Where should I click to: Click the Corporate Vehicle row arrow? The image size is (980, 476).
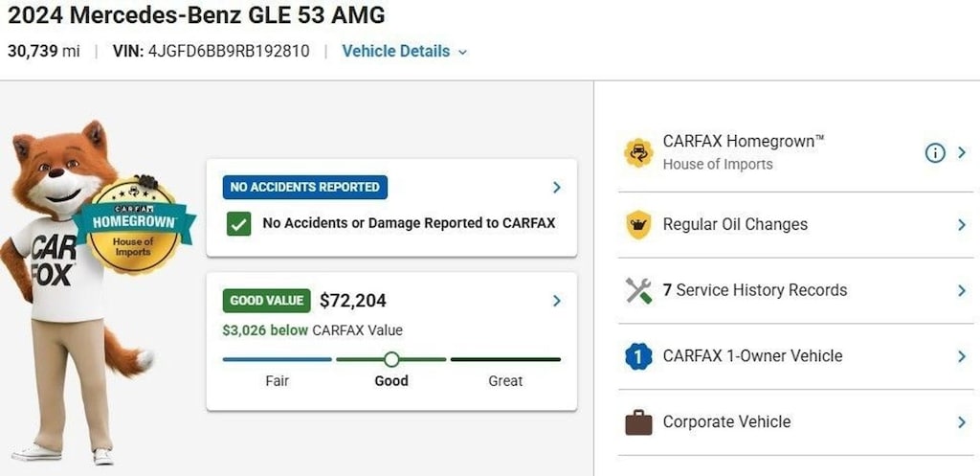pyautogui.click(x=961, y=422)
